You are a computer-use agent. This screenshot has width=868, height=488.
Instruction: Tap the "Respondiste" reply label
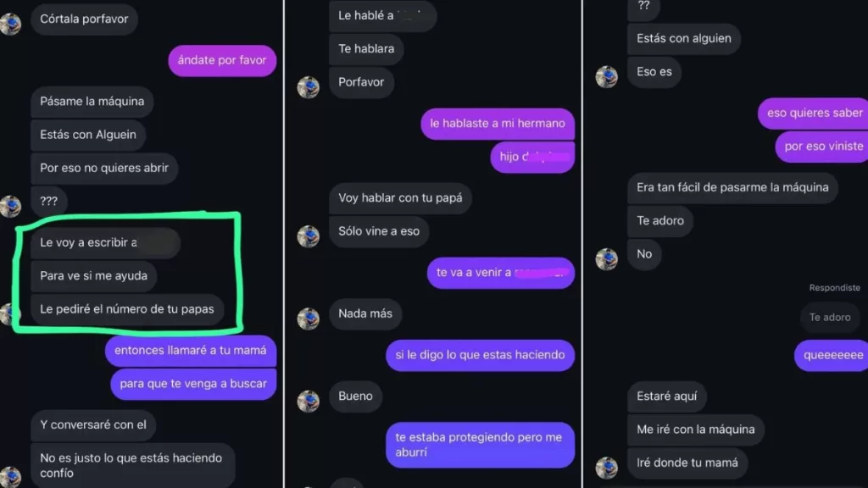[x=834, y=288]
